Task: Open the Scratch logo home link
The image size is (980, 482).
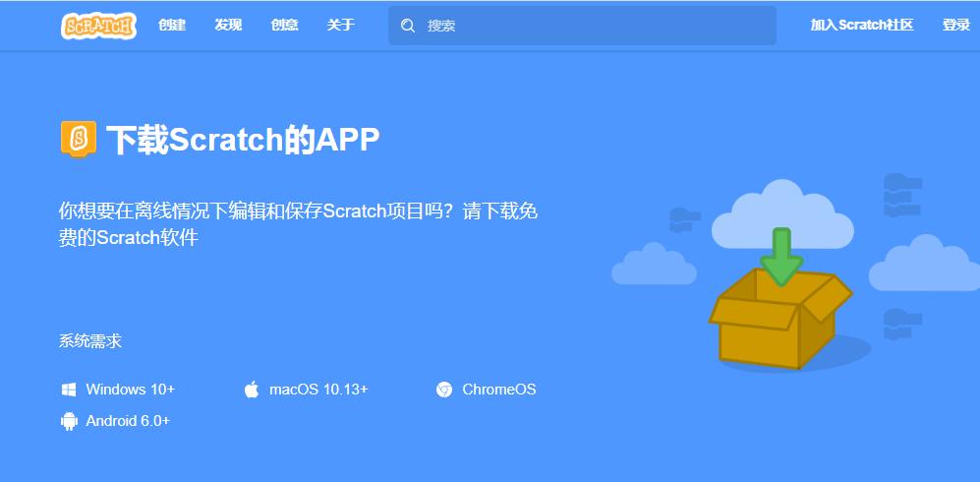Action: (98, 26)
